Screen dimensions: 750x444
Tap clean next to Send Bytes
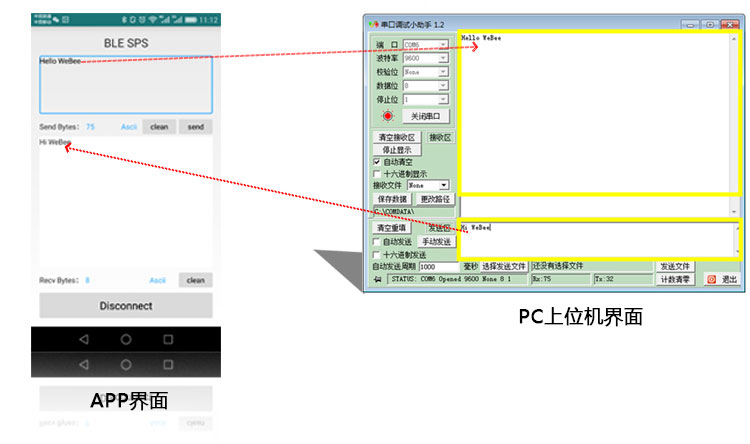click(x=159, y=127)
